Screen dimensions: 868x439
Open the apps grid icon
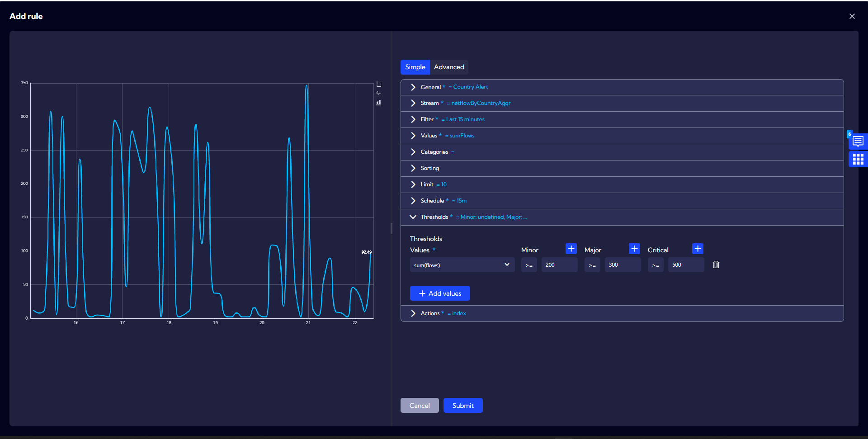click(x=858, y=159)
